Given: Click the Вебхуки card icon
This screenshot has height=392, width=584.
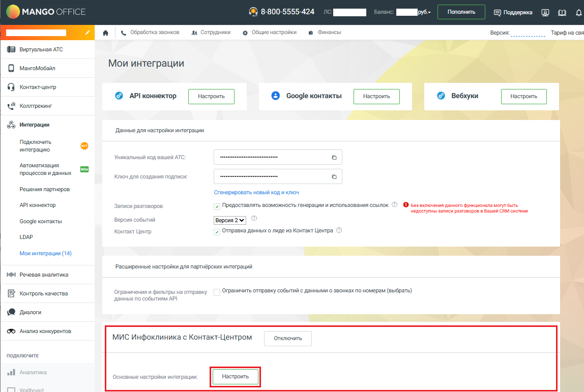Looking at the screenshot, I should (x=441, y=96).
